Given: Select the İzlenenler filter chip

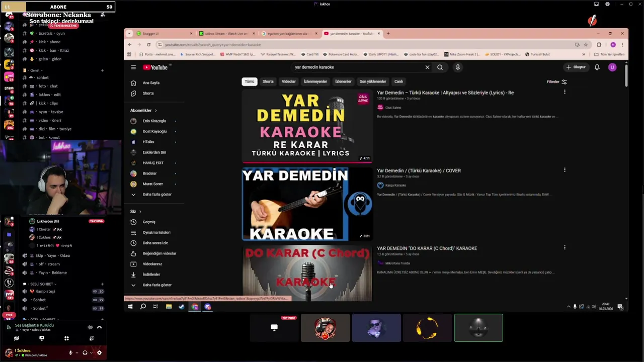Looking at the screenshot, I should coord(344,81).
